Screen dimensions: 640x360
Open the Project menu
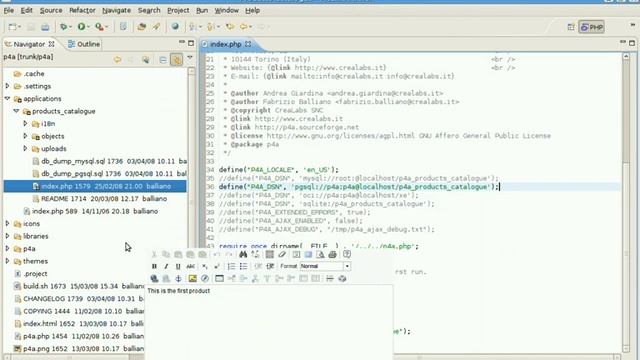pyautogui.click(x=178, y=10)
